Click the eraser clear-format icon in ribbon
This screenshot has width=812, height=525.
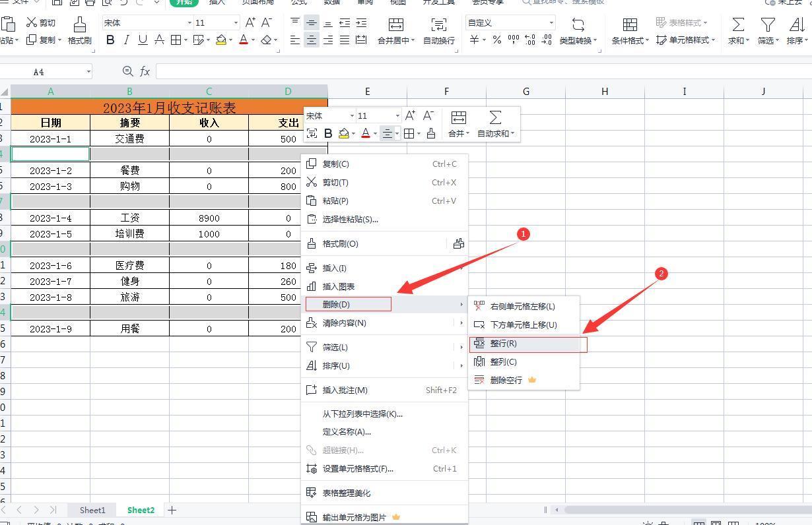[x=266, y=40]
